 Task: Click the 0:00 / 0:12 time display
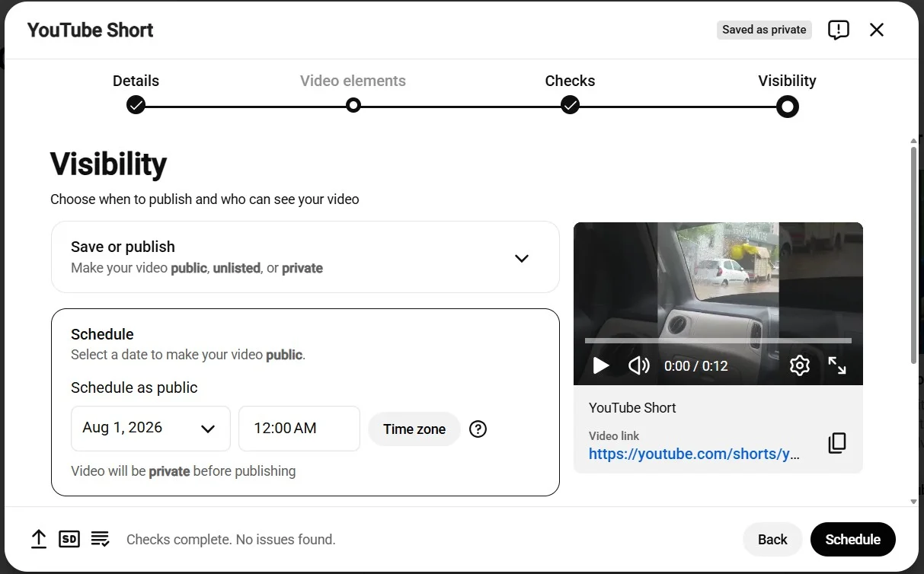pyautogui.click(x=695, y=366)
